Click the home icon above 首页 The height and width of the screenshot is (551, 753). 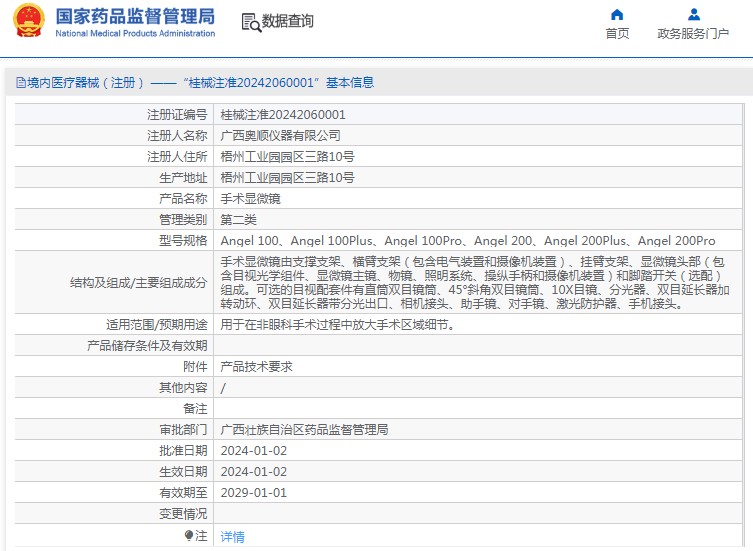617,15
